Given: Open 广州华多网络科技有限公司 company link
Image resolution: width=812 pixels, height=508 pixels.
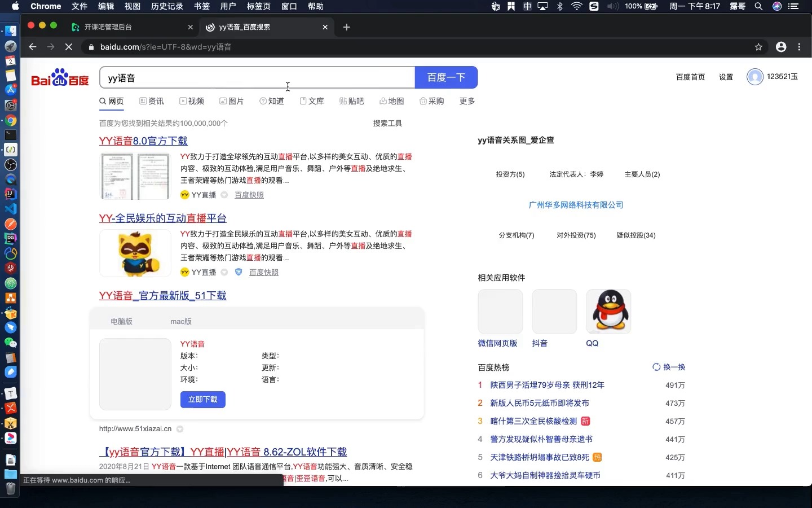Looking at the screenshot, I should [x=576, y=205].
